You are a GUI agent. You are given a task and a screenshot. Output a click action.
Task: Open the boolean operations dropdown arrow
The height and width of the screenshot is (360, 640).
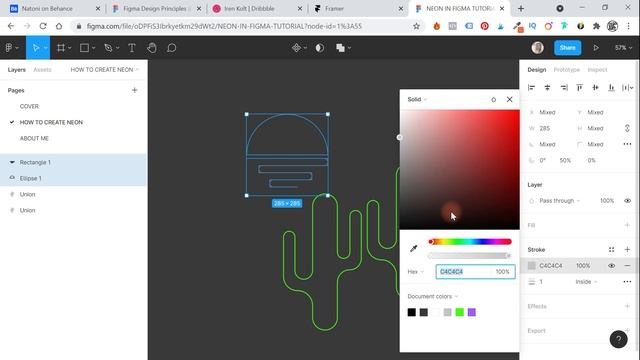point(349,48)
